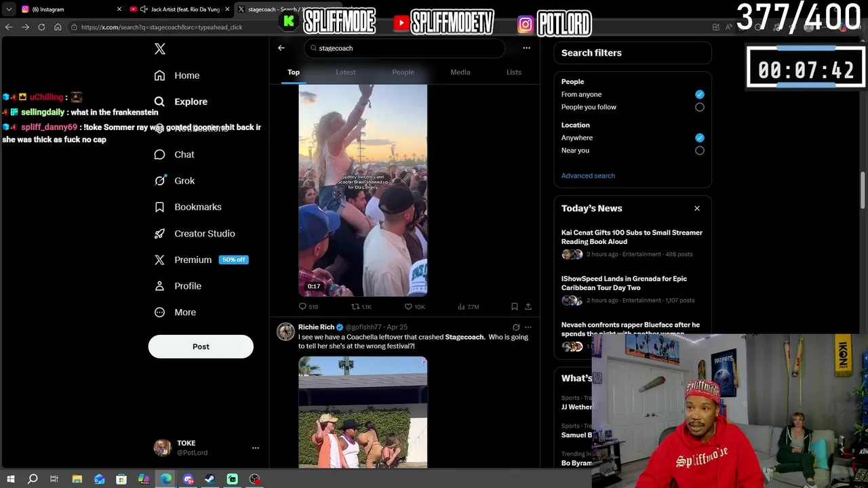Viewport: 868px width, 488px height.
Task: Open Bookmarks from the sidebar
Action: pyautogui.click(x=188, y=207)
